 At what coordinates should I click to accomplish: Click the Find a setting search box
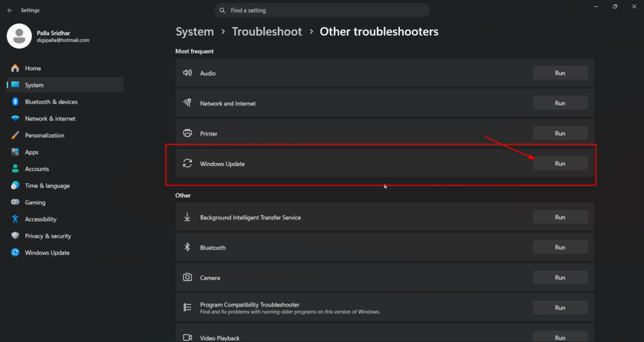click(321, 10)
